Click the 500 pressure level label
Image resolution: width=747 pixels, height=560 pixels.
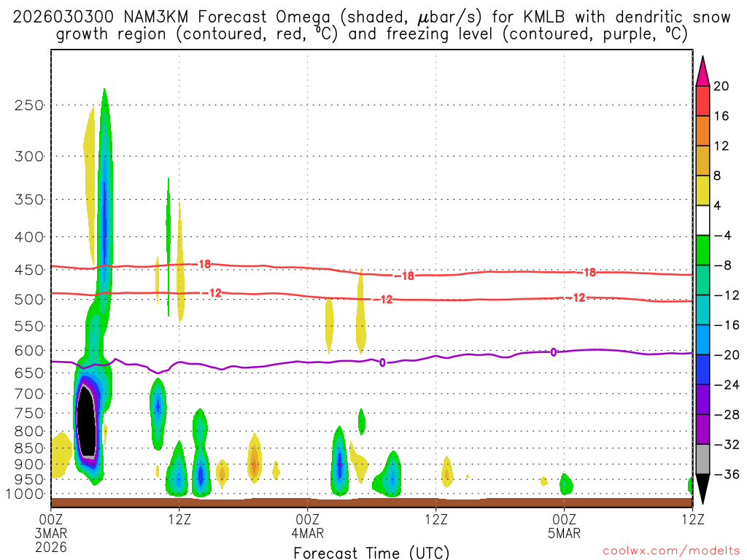(29, 299)
